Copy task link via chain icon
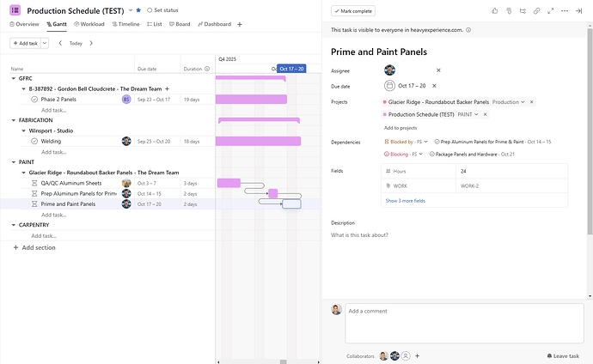593x364 pixels. tap(536, 11)
